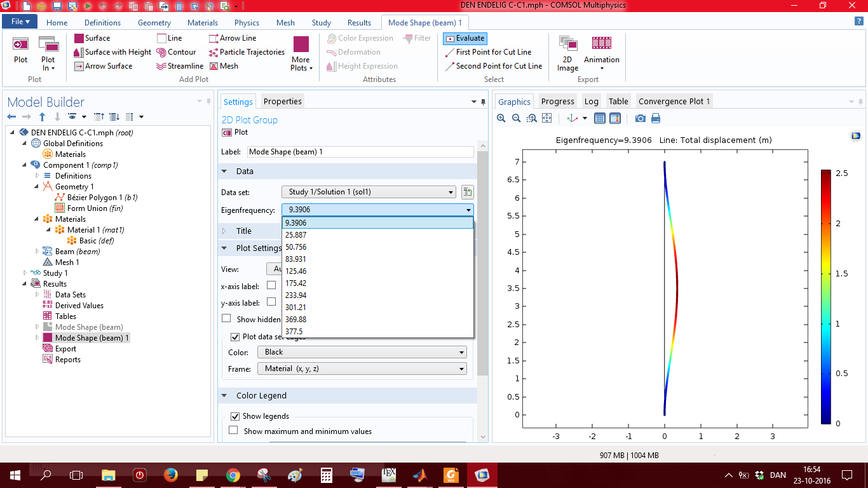Click the print icon in Graphics toolbar
This screenshot has height=488, width=868.
click(x=656, y=118)
